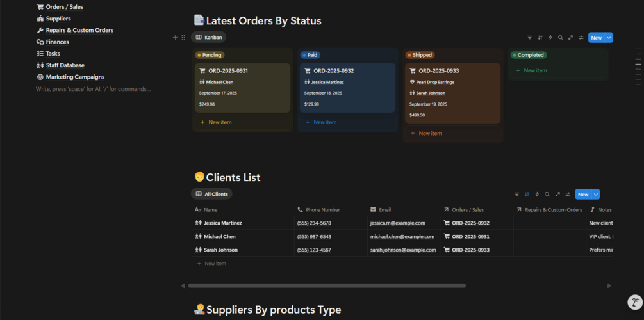Screen dimensions: 644x320
Task: Open the New button dropdown in Clients List
Action: click(x=596, y=195)
